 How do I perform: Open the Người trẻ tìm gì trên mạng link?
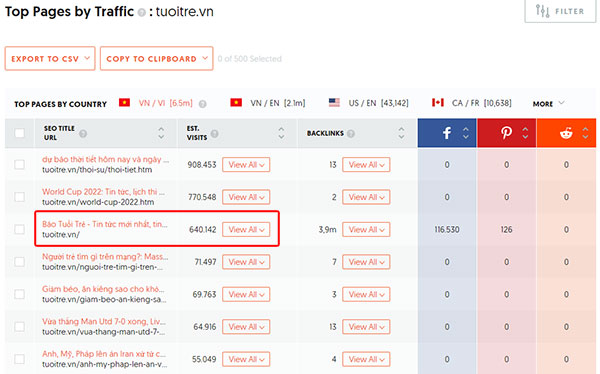point(105,256)
